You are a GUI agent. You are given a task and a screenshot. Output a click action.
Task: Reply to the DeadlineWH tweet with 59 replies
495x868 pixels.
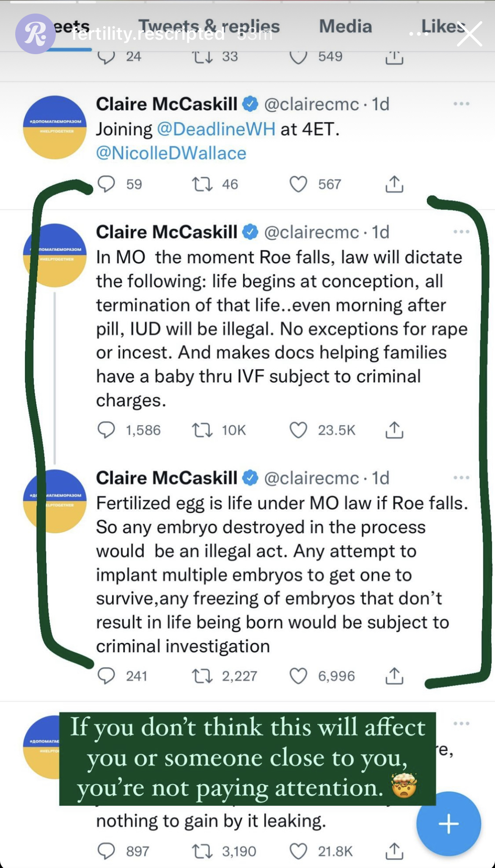point(106,184)
